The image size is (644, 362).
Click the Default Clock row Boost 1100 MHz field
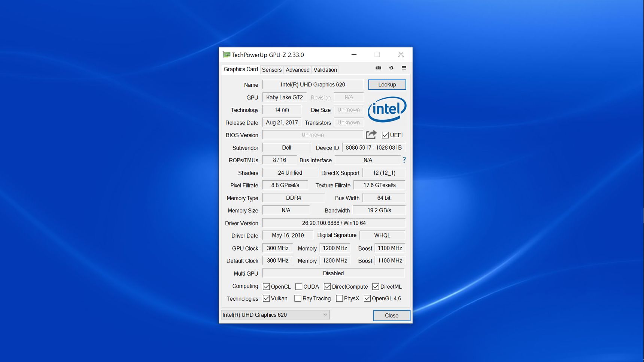point(390,260)
